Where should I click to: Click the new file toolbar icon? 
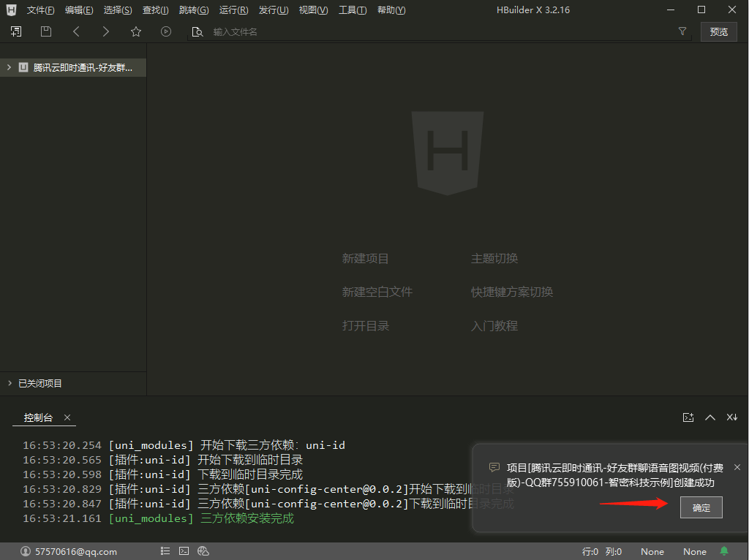[x=16, y=31]
